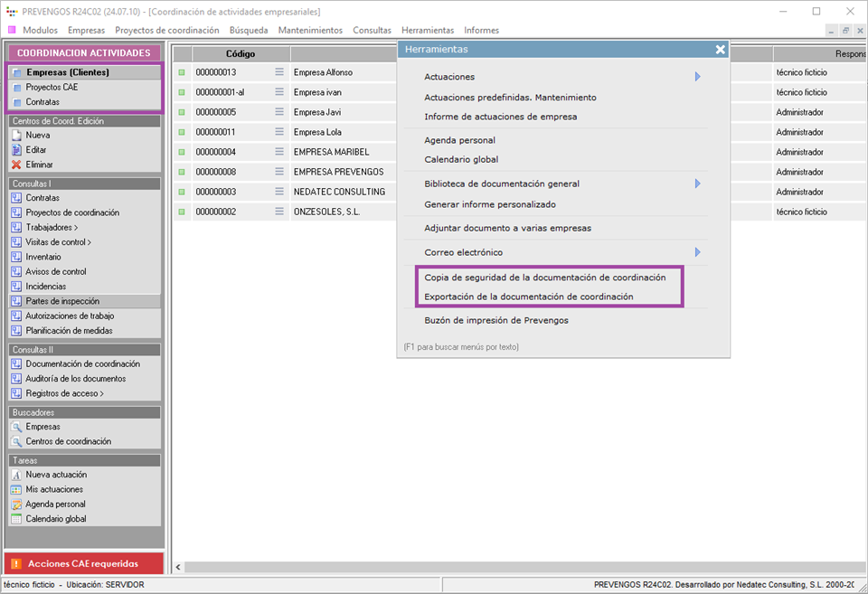Choose Exportación de la documentación de coordinación
Image resolution: width=868 pixels, height=594 pixels.
528,297
